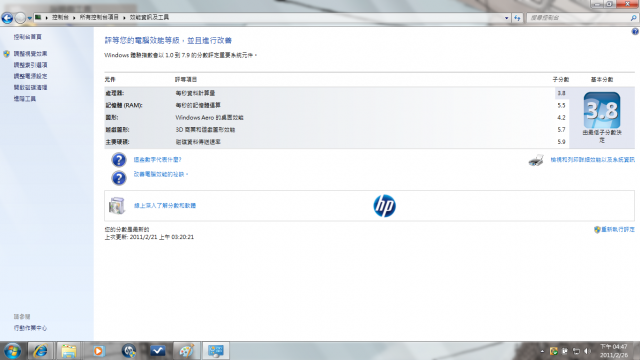
Task: Open 開啟磁碟清理 sidebar link
Action: tap(30, 87)
